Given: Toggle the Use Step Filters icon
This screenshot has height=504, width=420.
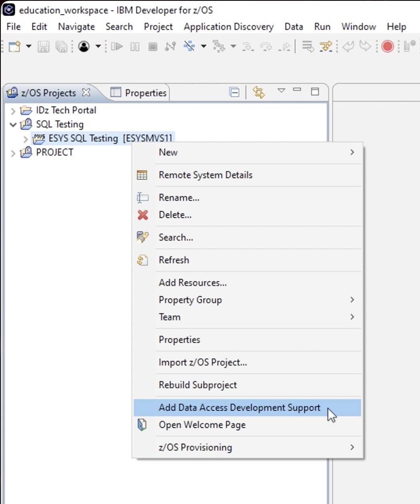Looking at the screenshot, I should click(326, 46).
